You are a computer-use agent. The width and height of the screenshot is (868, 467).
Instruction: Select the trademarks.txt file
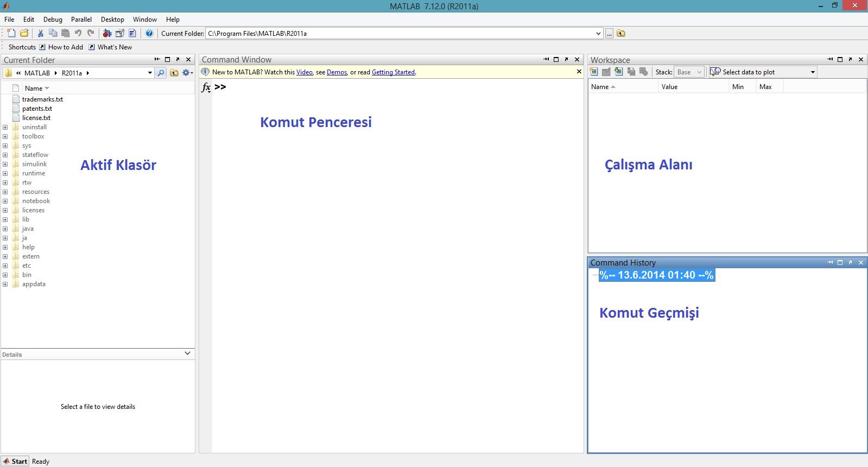42,99
